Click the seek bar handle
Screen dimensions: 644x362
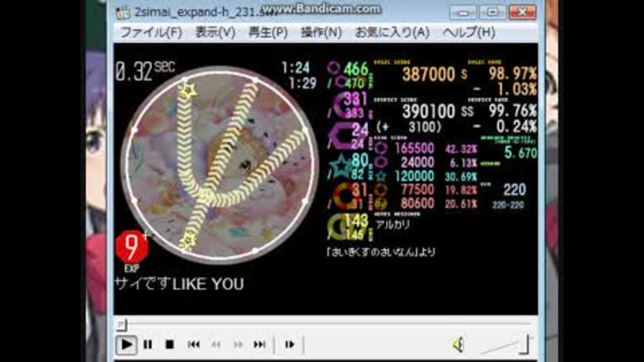pyautogui.click(x=122, y=324)
